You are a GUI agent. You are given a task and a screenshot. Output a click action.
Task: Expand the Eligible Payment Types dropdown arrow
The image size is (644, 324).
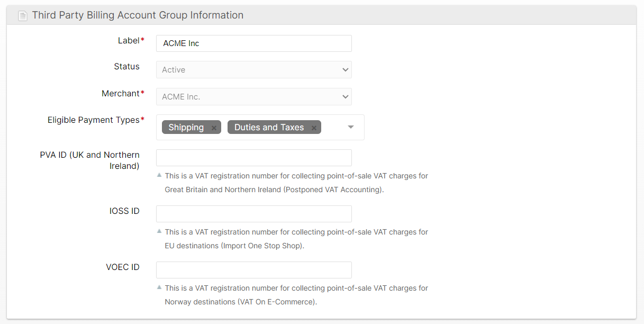click(x=350, y=127)
